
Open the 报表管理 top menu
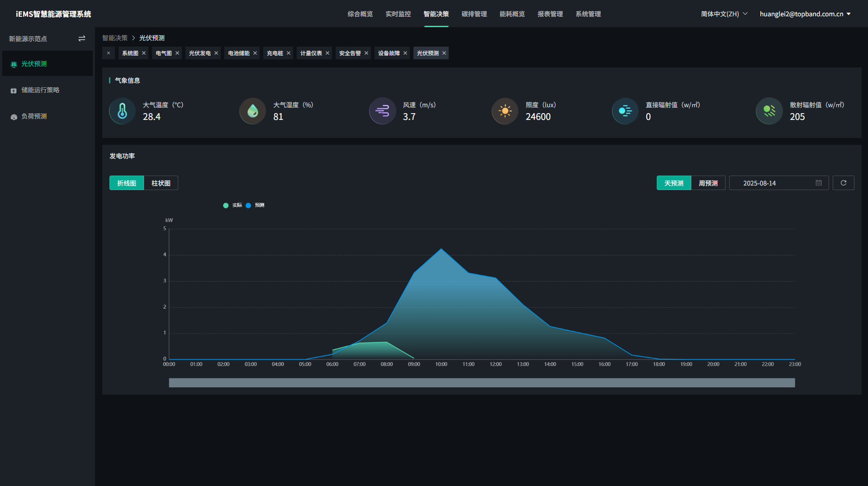point(550,14)
